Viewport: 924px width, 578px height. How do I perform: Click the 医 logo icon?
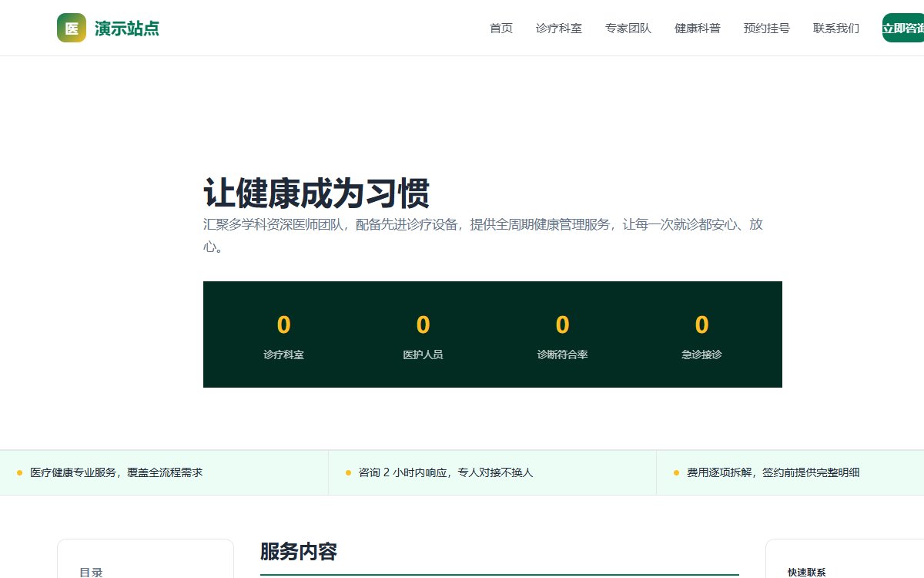pyautogui.click(x=72, y=29)
